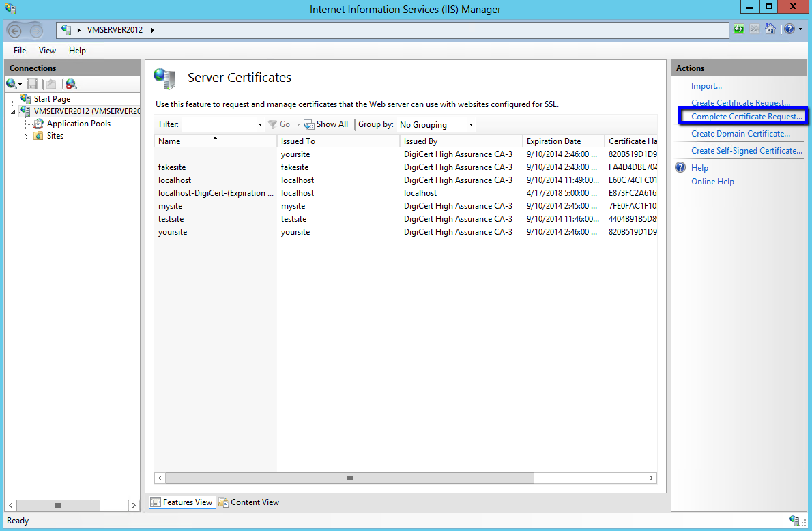Create a new connection via the globe icon
This screenshot has width=812, height=531.
pyautogui.click(x=11, y=83)
